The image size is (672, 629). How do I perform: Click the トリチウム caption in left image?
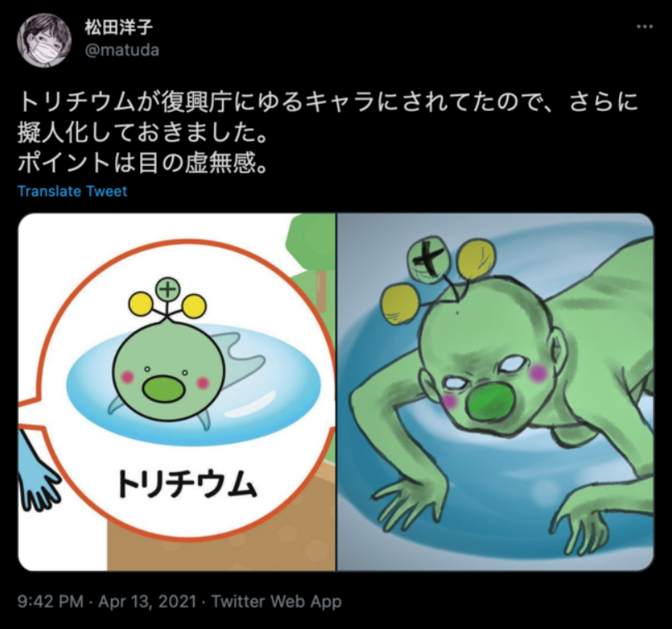(x=187, y=484)
